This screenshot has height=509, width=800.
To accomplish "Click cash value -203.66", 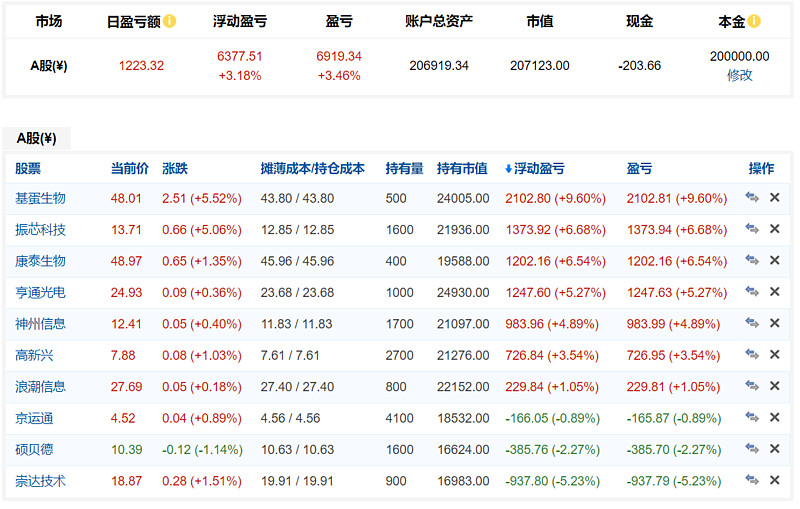I will click(639, 66).
